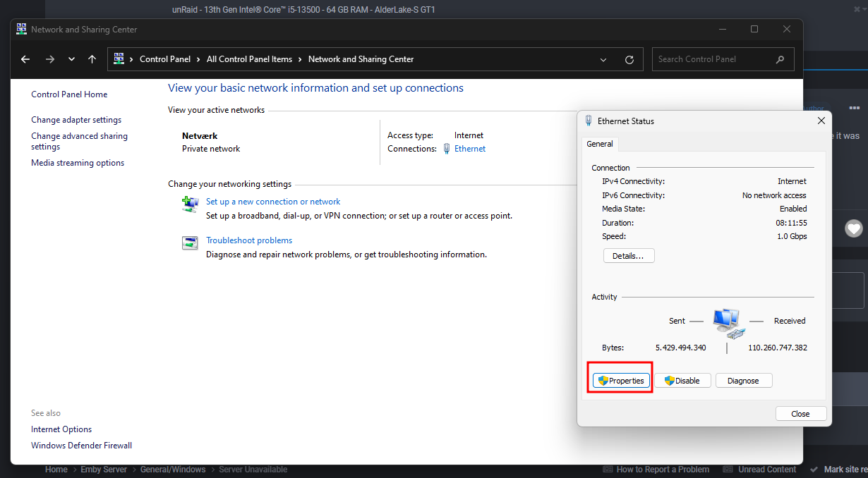Open All Control Panel Items breadcrumb
The image size is (868, 478).
pos(249,59)
